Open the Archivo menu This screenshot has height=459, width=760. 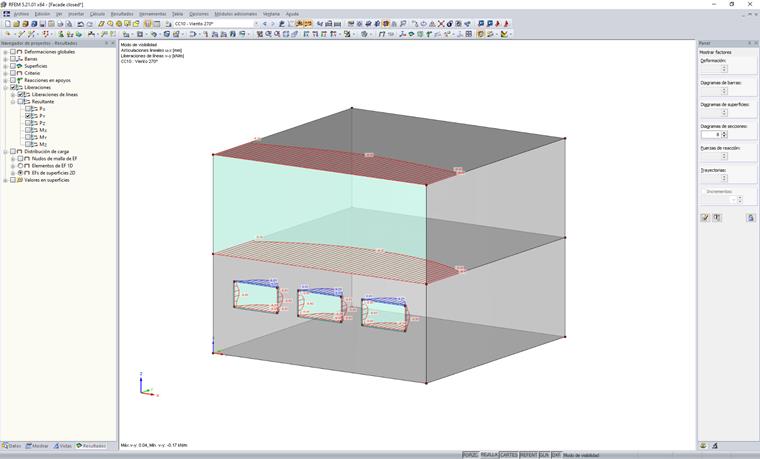click(x=21, y=14)
